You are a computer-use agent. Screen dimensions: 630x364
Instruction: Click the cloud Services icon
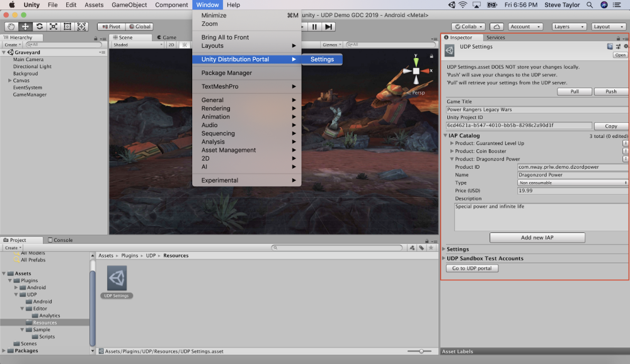tap(496, 26)
